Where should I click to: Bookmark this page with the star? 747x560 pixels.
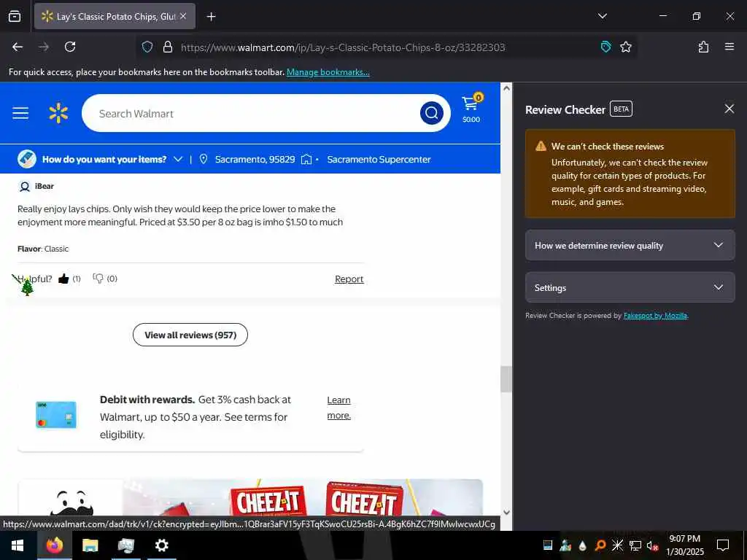(x=625, y=47)
